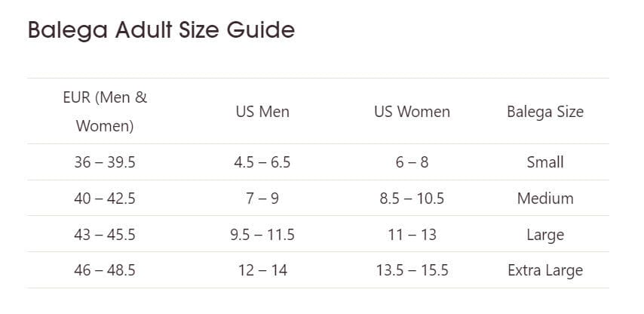Click the 7 – 9 US Men cell
This screenshot has width=644, height=314.
(262, 199)
